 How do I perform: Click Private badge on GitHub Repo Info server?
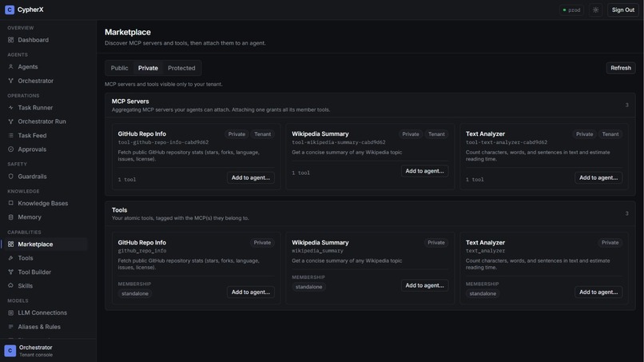point(237,134)
